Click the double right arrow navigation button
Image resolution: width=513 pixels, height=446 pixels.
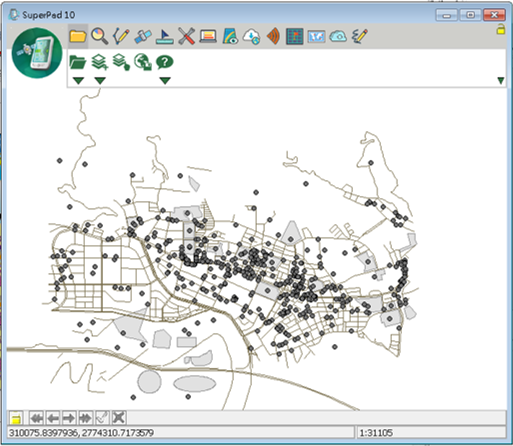[x=86, y=418]
